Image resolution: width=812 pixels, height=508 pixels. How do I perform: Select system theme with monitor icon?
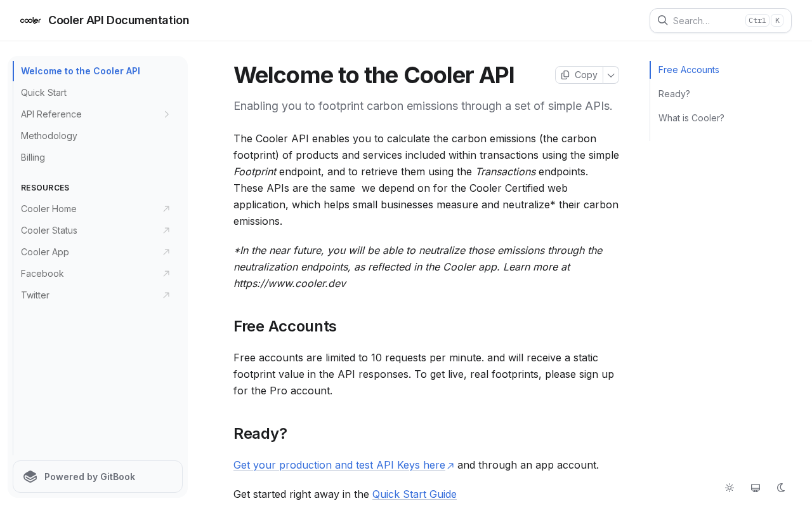click(x=756, y=488)
